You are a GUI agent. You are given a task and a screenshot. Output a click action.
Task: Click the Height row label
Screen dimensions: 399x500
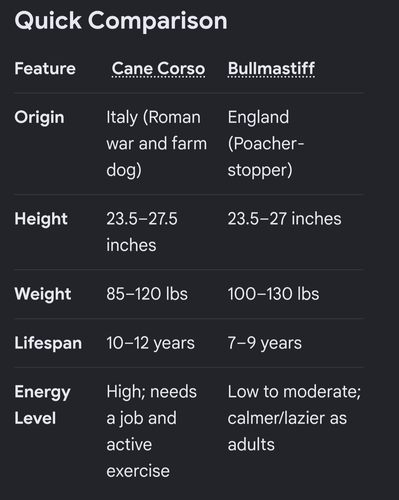[41, 219]
